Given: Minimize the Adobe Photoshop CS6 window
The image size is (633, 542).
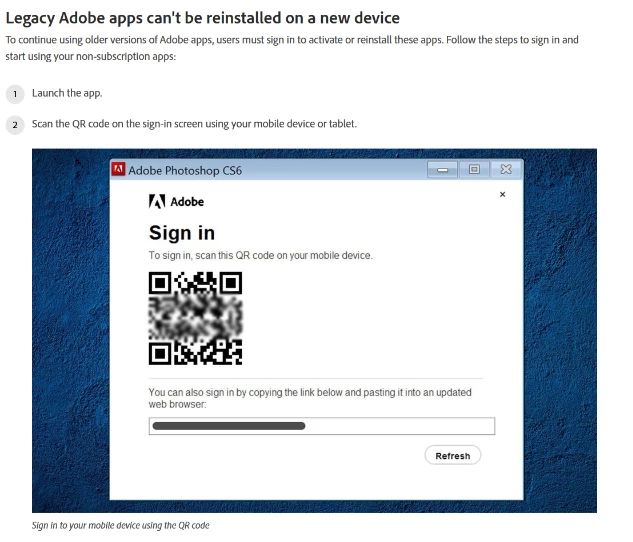Looking at the screenshot, I should (442, 170).
